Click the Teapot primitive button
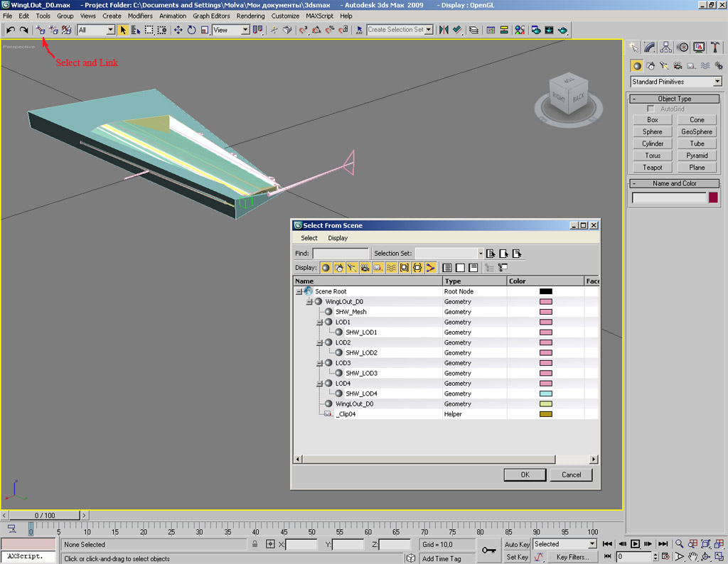The image size is (728, 564). click(x=652, y=168)
